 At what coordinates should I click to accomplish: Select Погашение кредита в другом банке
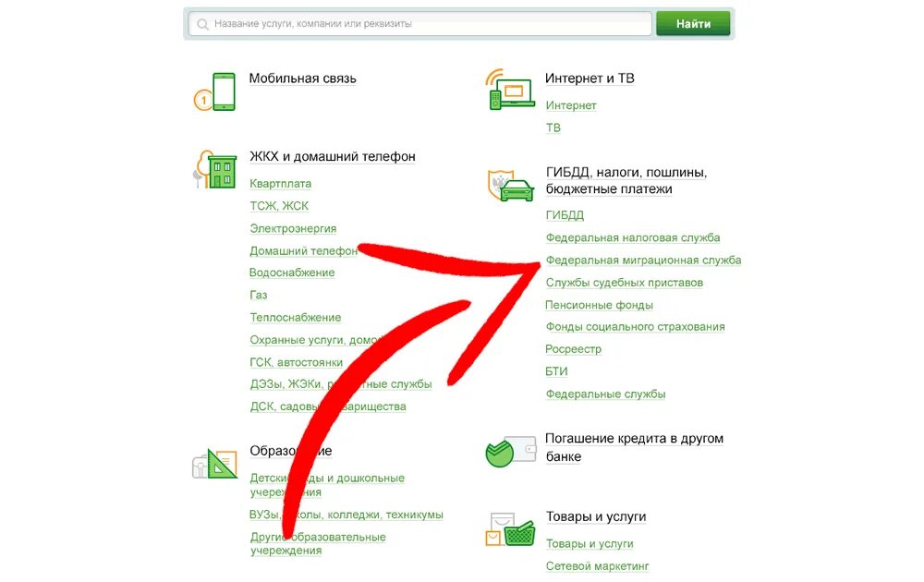[634, 447]
